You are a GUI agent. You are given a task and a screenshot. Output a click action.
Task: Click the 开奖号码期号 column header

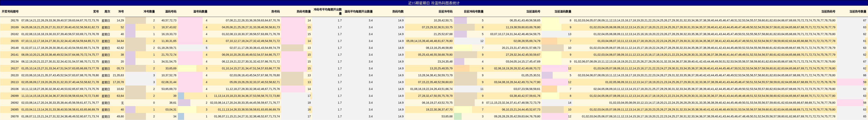click(10, 11)
